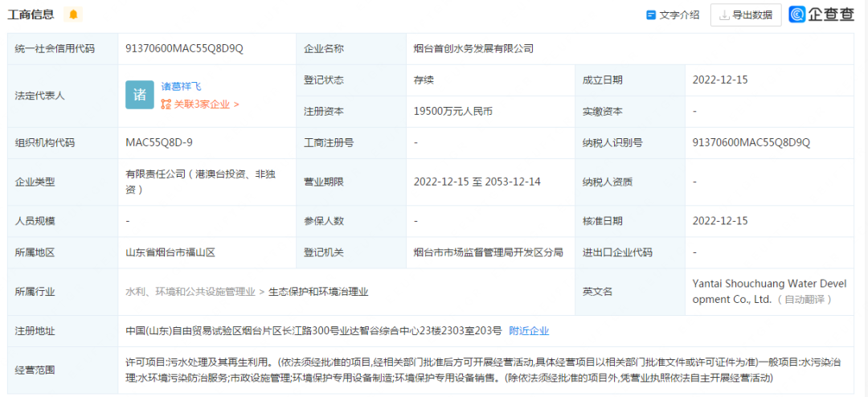The width and height of the screenshot is (868, 397).
Task: Click the 参保人数 label cell
Action: pos(351,221)
